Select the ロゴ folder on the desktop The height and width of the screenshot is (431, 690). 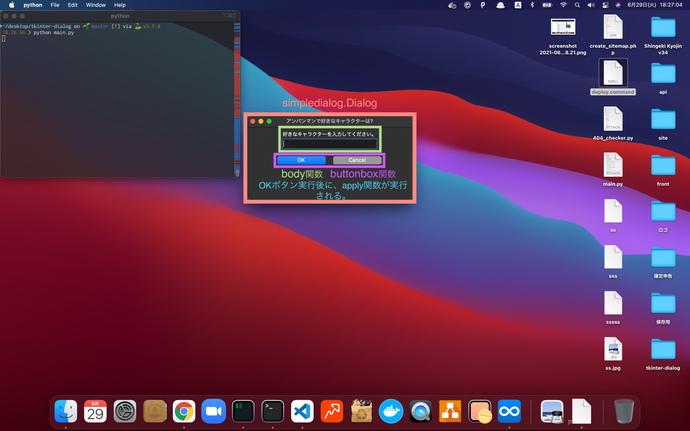pos(663,216)
